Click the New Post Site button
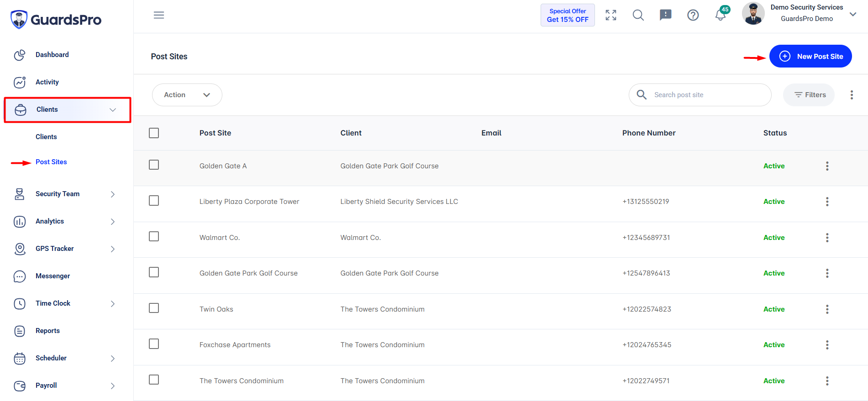The height and width of the screenshot is (401, 868). point(810,56)
